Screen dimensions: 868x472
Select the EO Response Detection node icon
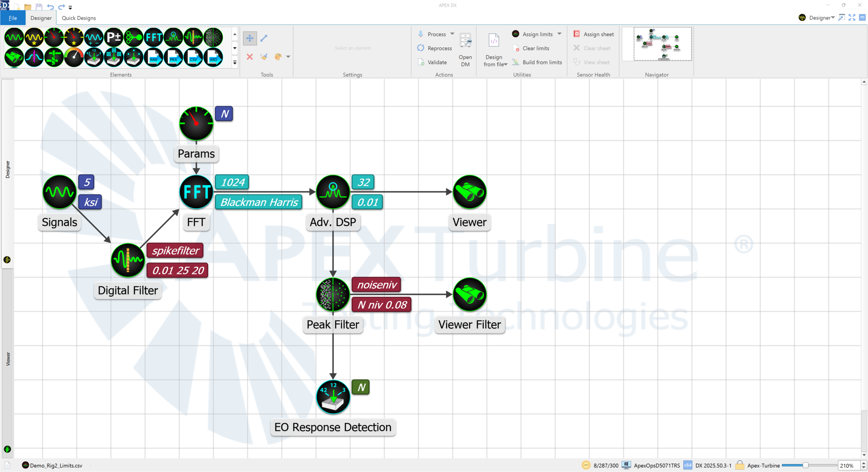(333, 397)
